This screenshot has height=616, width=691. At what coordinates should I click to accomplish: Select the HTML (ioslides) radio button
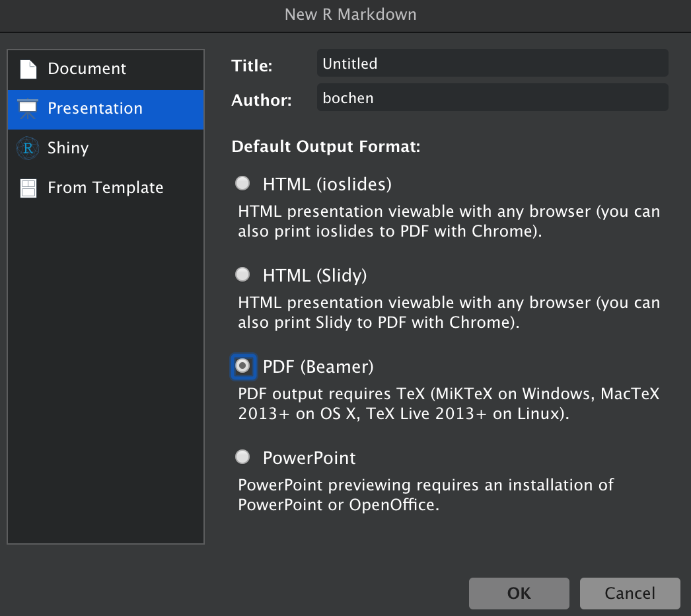coord(243,183)
